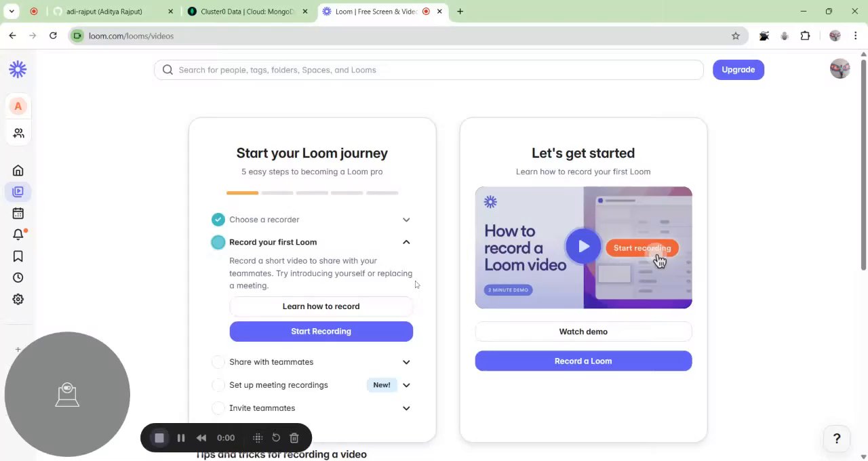Image resolution: width=868 pixels, height=461 pixels.
Task: Close the GitHub adi-rajput tab
Action: coord(170,12)
